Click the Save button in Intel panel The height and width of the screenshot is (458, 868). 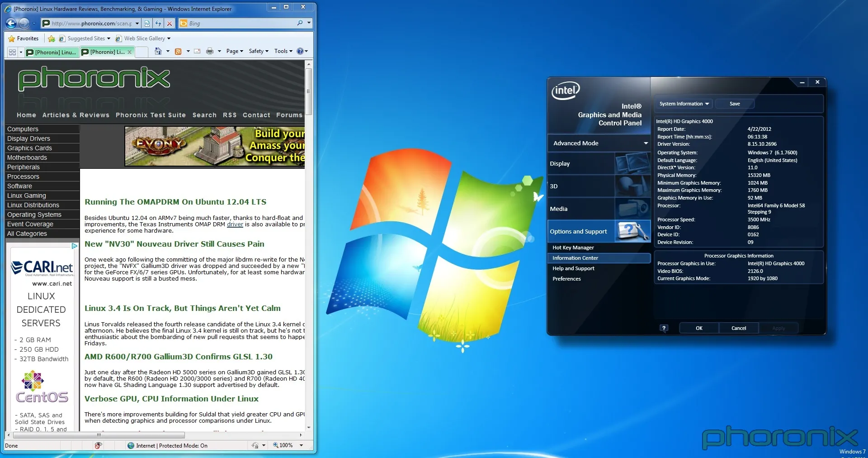735,104
